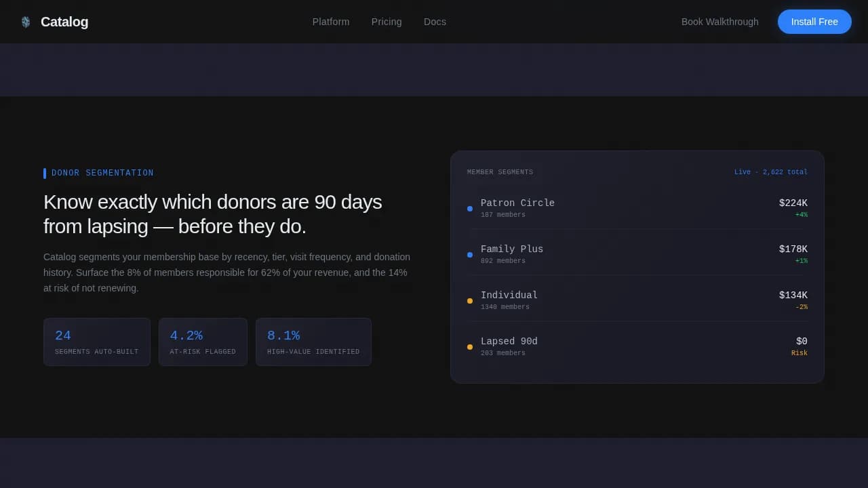Screen dimensions: 868x488
Task: Click the -2% change indicator
Action: [x=802, y=307]
